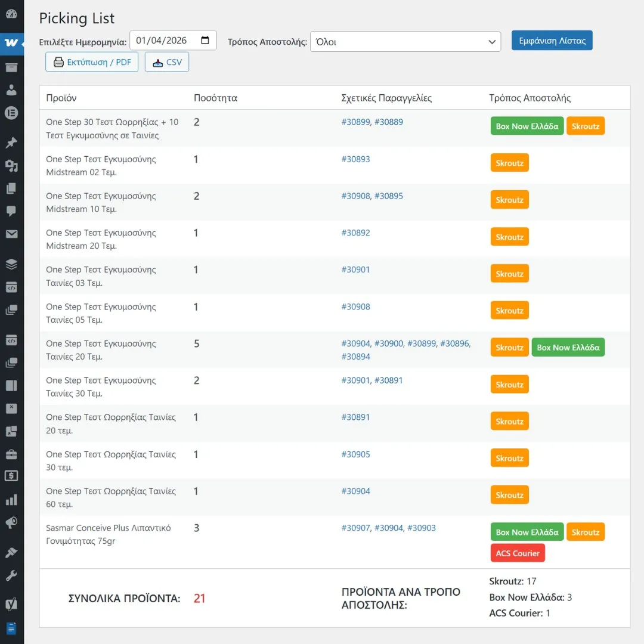The height and width of the screenshot is (644, 644).
Task: Click the Εκτύπωση / PDF button
Action: pos(92,62)
